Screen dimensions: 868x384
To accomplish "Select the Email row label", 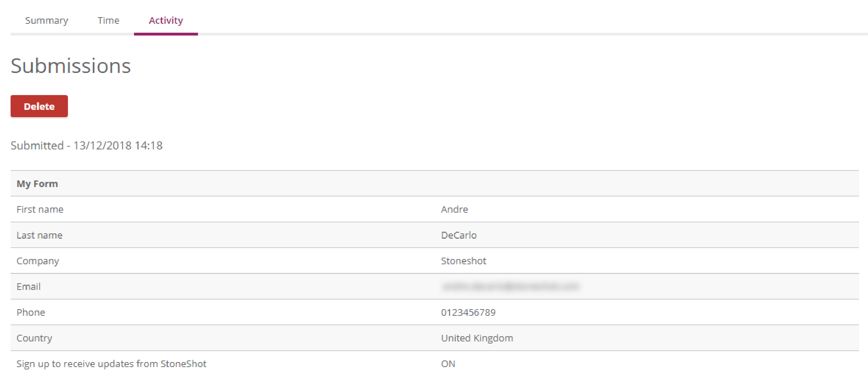I will (29, 287).
